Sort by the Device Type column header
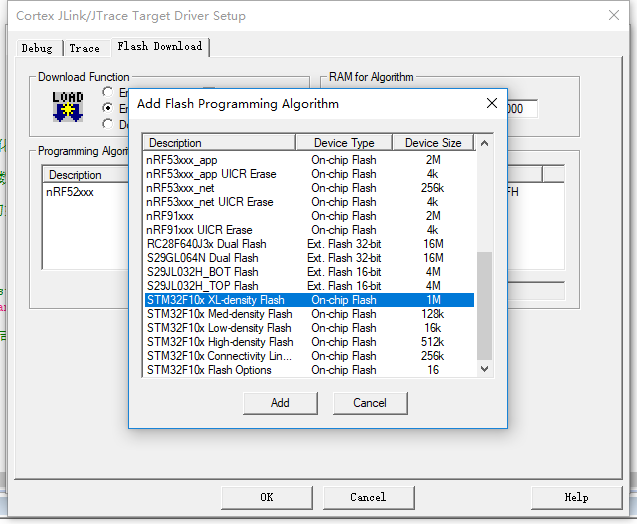Viewport: 637px width, 524px height. tap(344, 143)
